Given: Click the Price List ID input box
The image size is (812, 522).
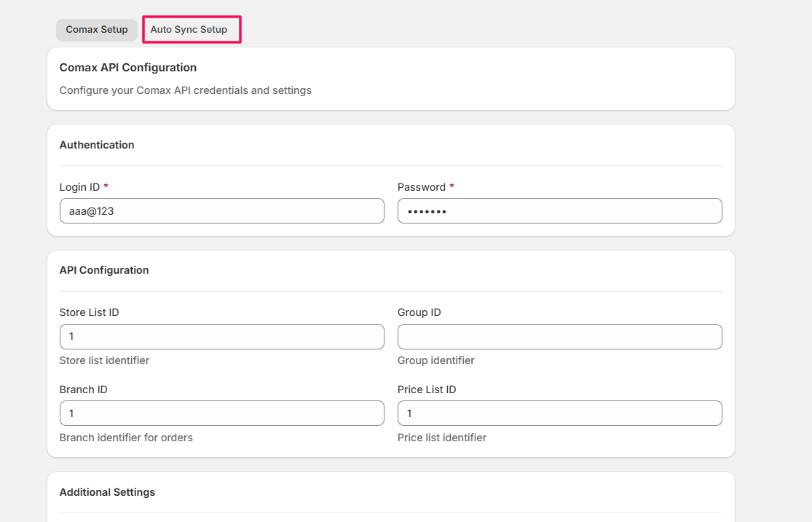Looking at the screenshot, I should tap(559, 413).
